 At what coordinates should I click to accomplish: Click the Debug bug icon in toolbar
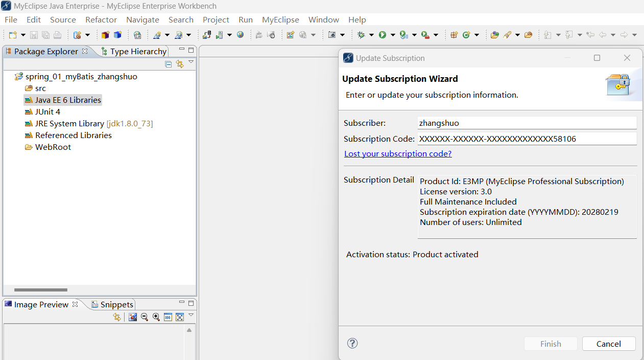362,35
